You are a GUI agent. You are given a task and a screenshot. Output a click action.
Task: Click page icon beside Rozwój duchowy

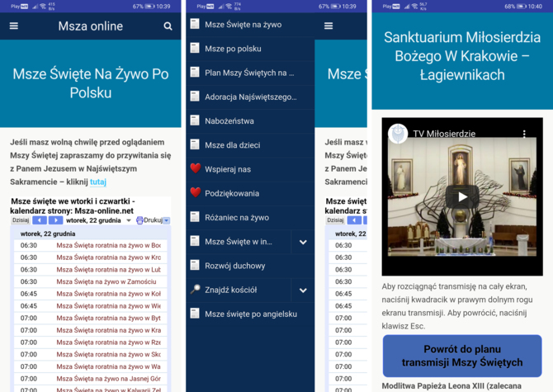pos(195,265)
